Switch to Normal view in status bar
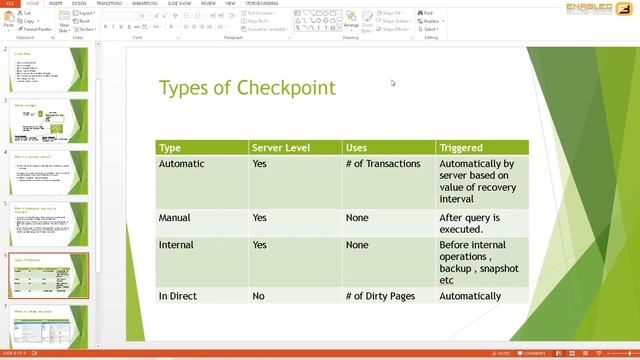Screen dimensions: 640x360 tap(558, 353)
